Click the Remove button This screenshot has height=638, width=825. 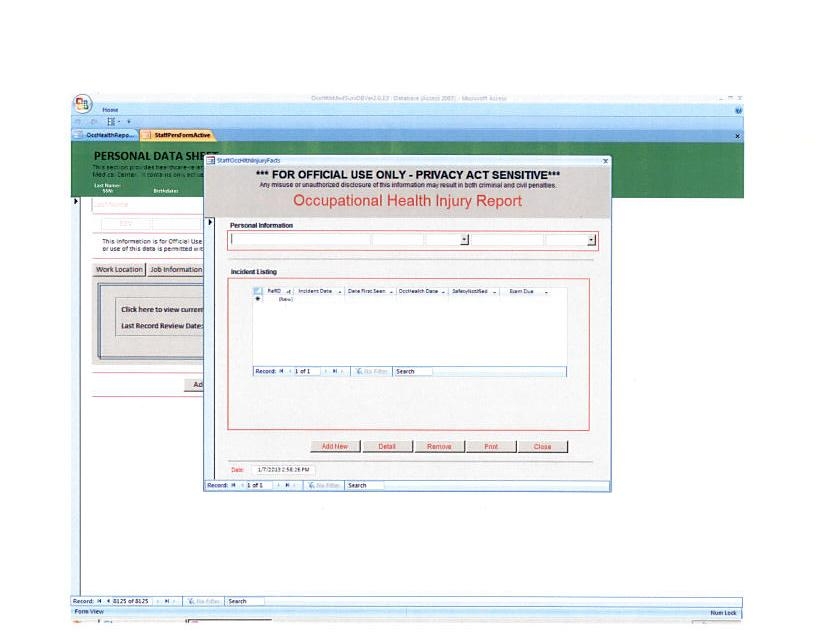[439, 447]
